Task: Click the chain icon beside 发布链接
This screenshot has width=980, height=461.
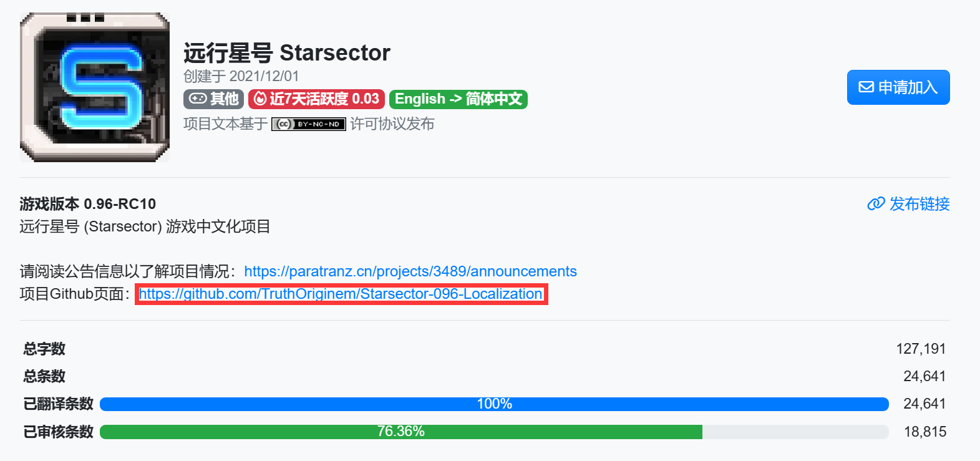Action: [x=876, y=204]
